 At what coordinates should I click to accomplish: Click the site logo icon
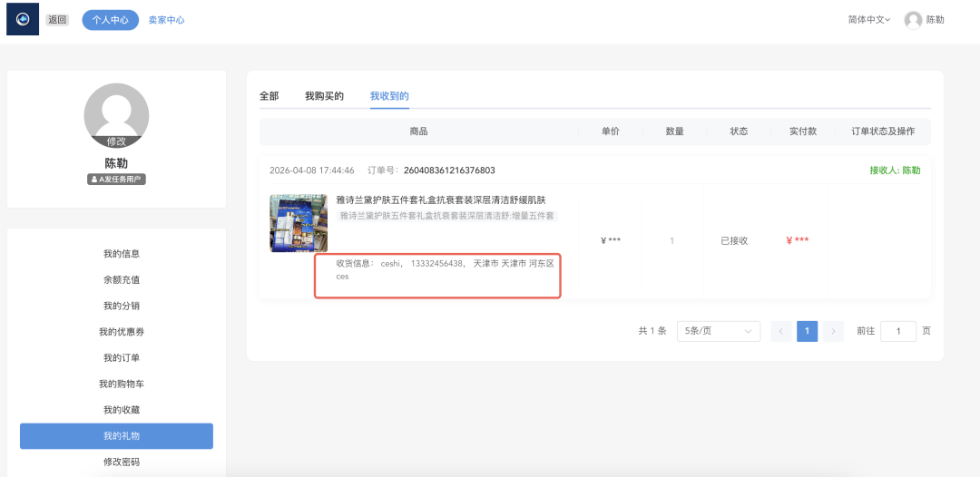(x=23, y=19)
